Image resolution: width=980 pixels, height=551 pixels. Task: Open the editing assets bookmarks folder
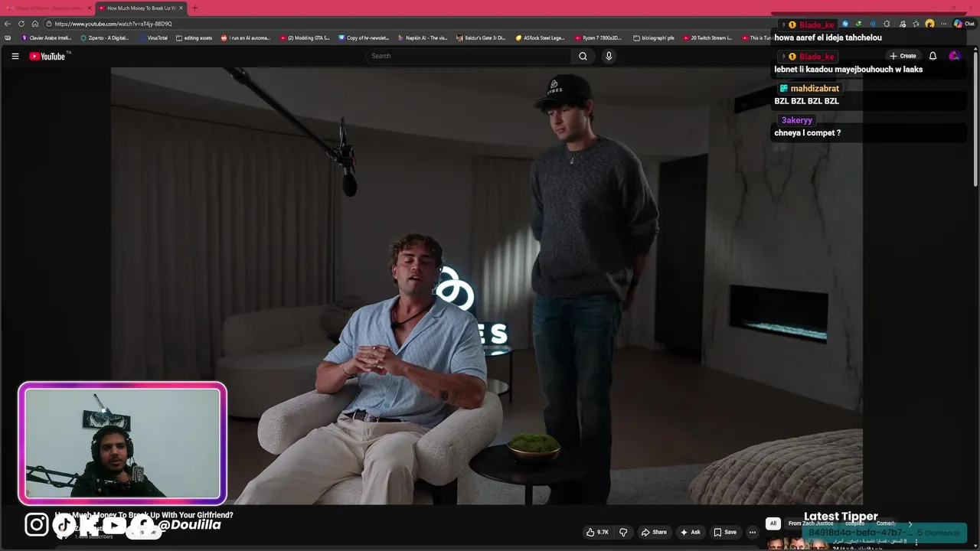point(194,37)
